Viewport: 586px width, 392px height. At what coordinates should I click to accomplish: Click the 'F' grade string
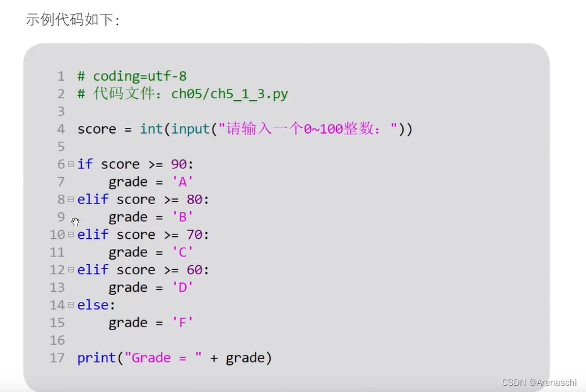pyautogui.click(x=182, y=323)
